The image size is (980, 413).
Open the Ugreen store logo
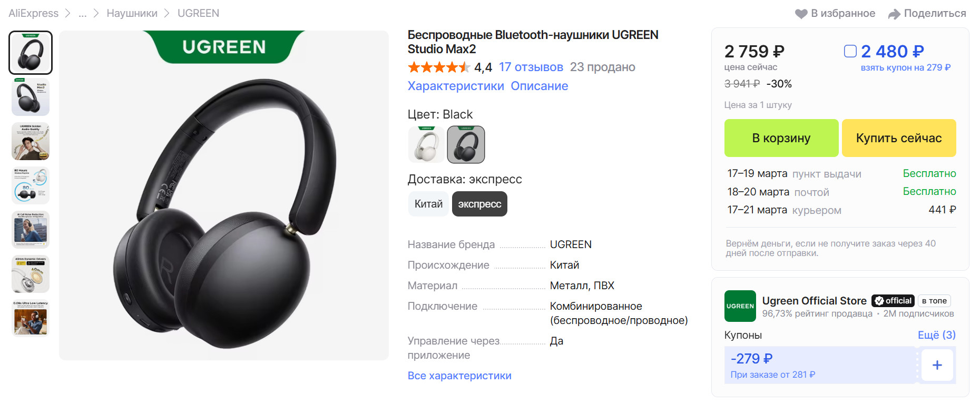[740, 306]
